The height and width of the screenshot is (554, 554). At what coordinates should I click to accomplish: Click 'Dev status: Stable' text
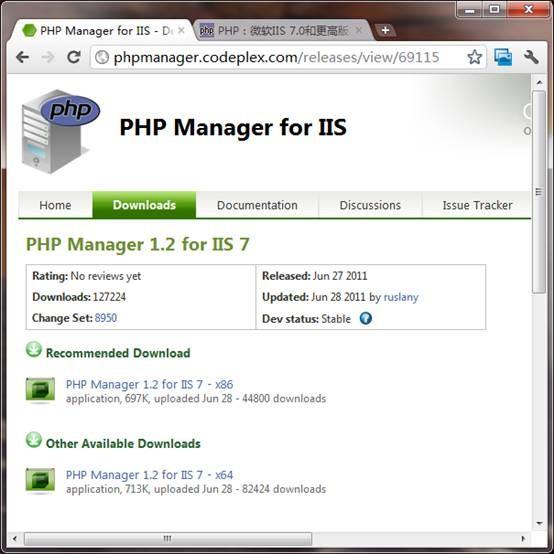pyautogui.click(x=306, y=319)
